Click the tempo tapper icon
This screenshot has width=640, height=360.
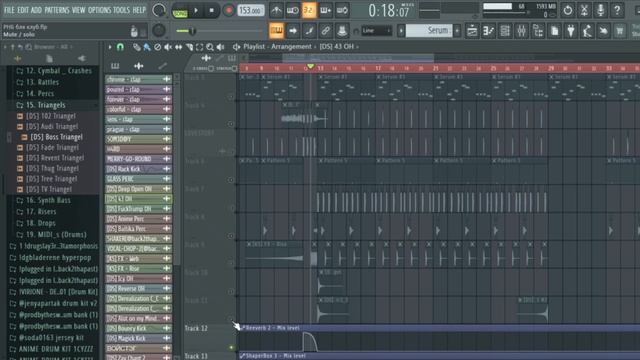coord(587,31)
